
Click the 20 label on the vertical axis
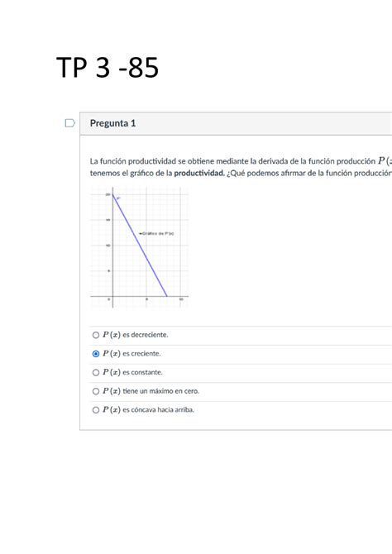[x=108, y=194]
